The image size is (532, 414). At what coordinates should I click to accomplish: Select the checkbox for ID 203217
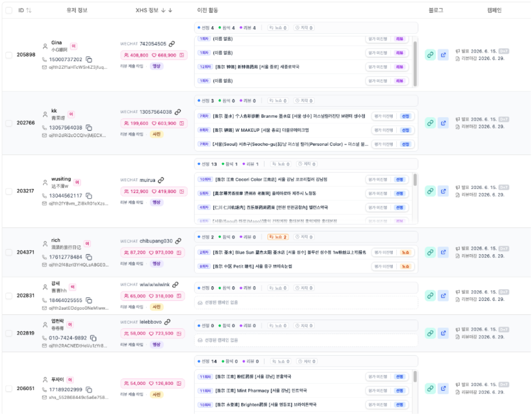click(x=9, y=191)
